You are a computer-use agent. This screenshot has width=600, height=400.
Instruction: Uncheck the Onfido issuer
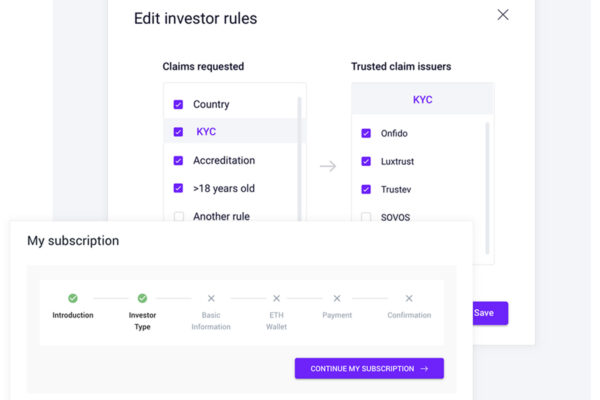click(366, 133)
